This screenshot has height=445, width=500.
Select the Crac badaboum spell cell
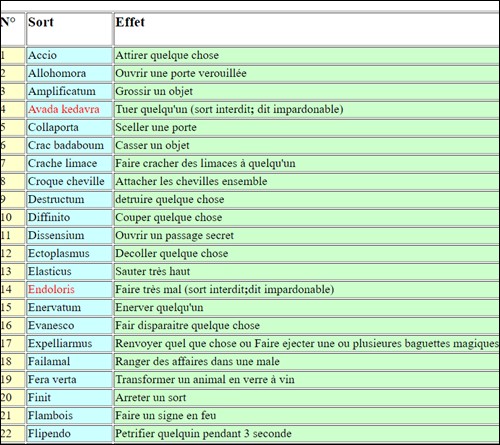pyautogui.click(x=69, y=145)
